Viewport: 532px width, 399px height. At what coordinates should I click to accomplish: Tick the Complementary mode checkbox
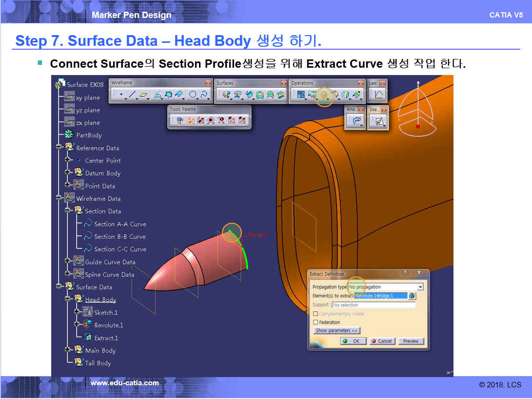point(315,314)
